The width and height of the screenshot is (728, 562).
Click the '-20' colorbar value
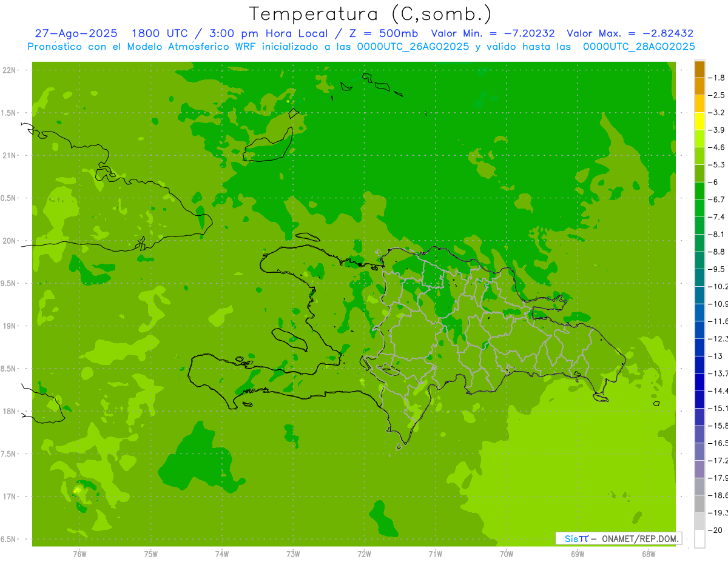[x=716, y=530]
